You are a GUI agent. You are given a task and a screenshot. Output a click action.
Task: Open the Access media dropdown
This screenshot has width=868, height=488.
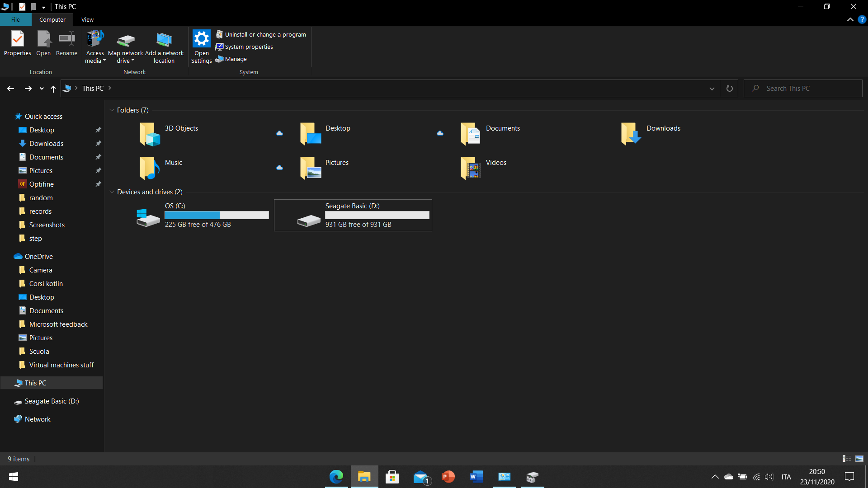95,47
